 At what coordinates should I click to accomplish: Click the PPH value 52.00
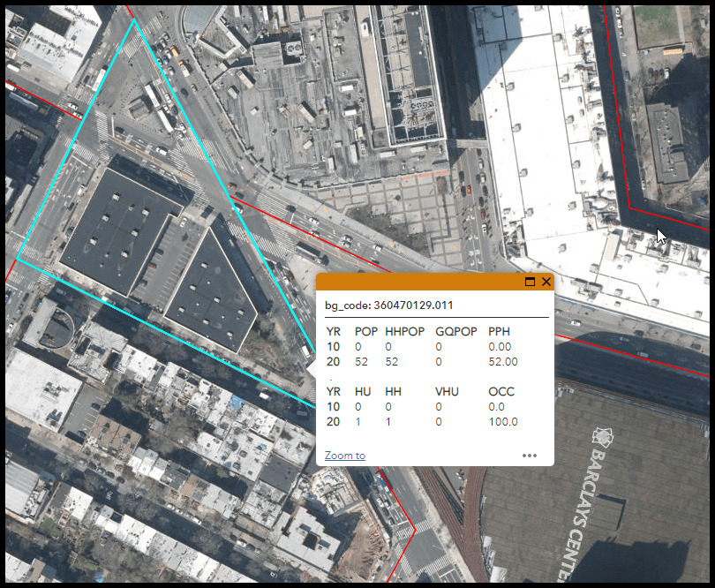coord(503,362)
